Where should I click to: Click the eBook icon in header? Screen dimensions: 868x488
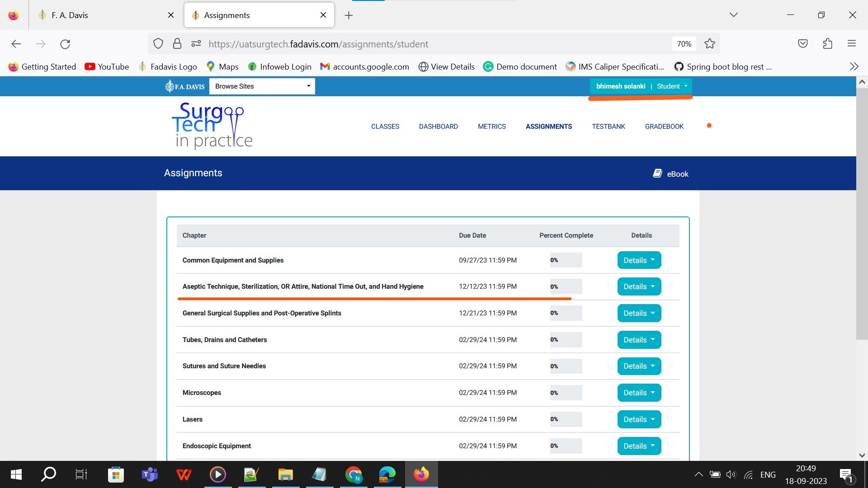(x=657, y=174)
